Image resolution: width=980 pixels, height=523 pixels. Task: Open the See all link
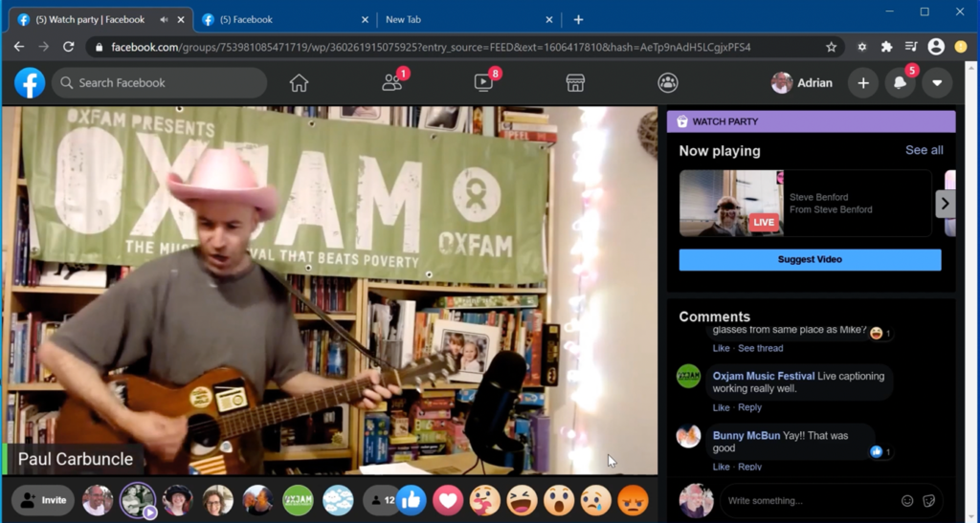[924, 150]
